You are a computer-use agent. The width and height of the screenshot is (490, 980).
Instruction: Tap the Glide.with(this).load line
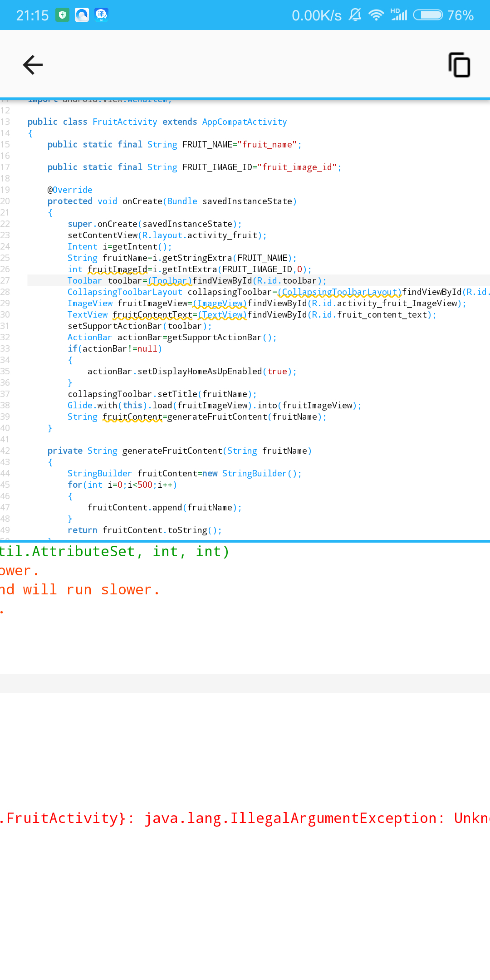[x=215, y=405]
